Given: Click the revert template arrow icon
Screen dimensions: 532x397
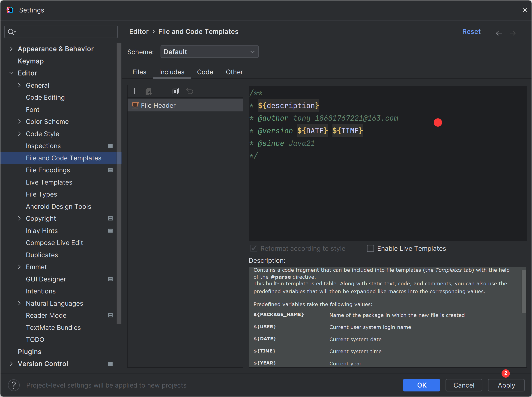Looking at the screenshot, I should click(x=190, y=91).
